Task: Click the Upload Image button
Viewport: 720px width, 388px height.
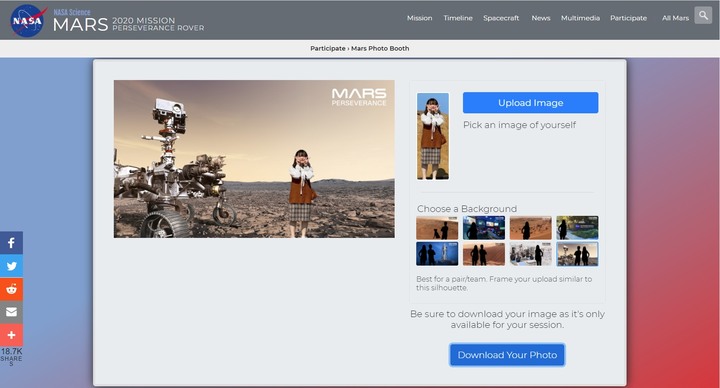Action: point(530,102)
